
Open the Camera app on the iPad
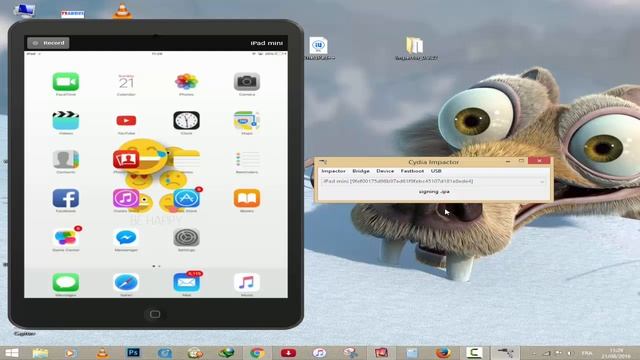247,82
